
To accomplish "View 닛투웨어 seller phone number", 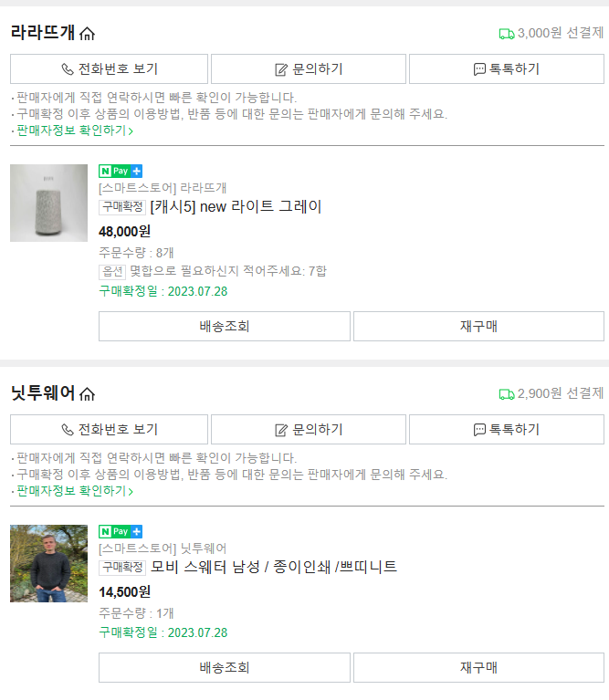I will click(109, 430).
